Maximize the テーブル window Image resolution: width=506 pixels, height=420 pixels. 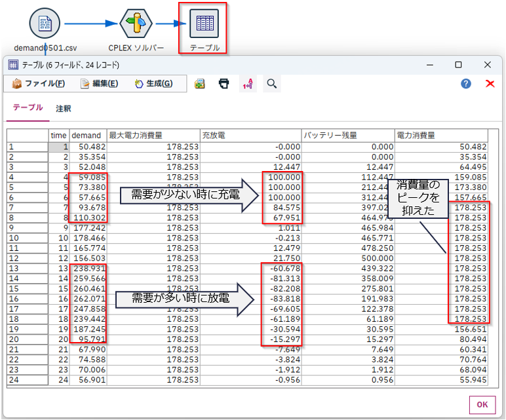coord(458,65)
